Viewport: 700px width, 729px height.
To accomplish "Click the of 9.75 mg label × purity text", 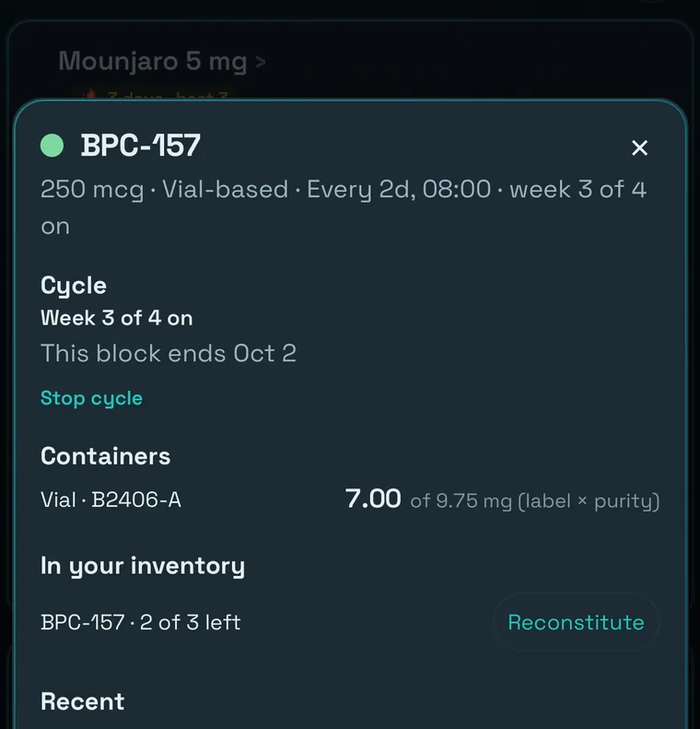I will click(534, 501).
